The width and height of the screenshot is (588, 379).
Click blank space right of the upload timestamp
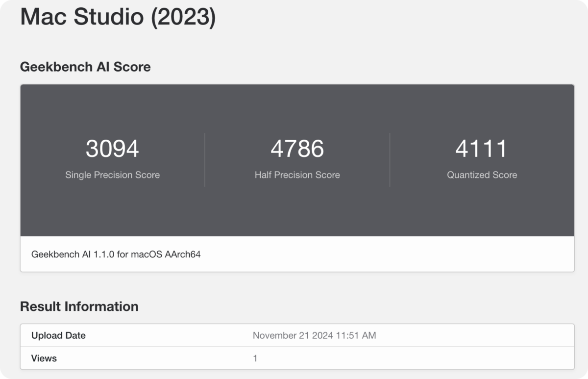[x=470, y=335]
